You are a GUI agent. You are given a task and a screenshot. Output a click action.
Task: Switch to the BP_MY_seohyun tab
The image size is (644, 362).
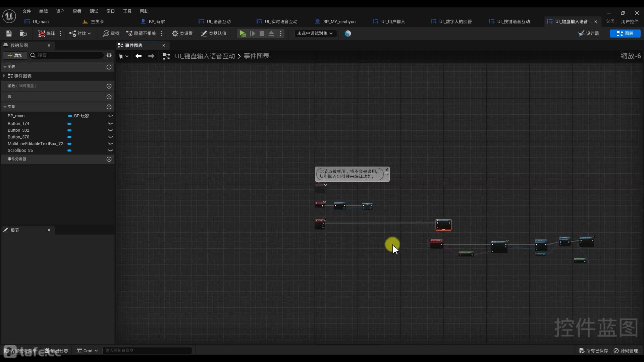click(x=339, y=21)
